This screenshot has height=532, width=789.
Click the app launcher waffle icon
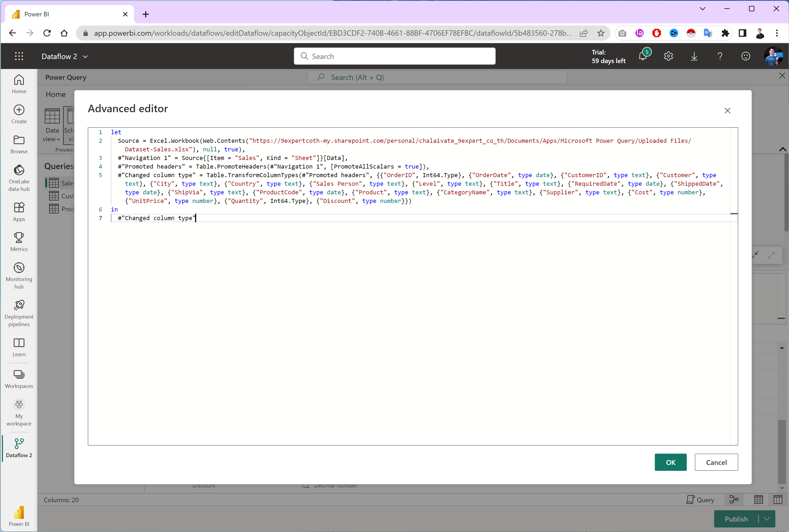coord(19,56)
